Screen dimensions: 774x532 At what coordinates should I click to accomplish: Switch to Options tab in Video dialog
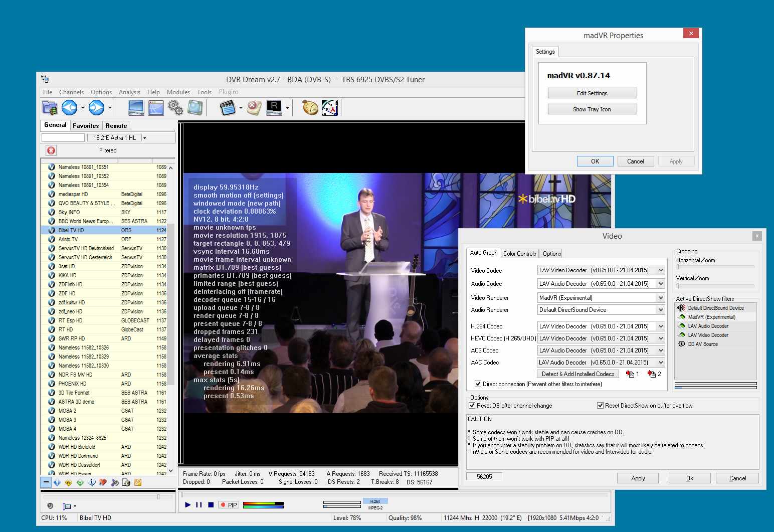pyautogui.click(x=552, y=254)
